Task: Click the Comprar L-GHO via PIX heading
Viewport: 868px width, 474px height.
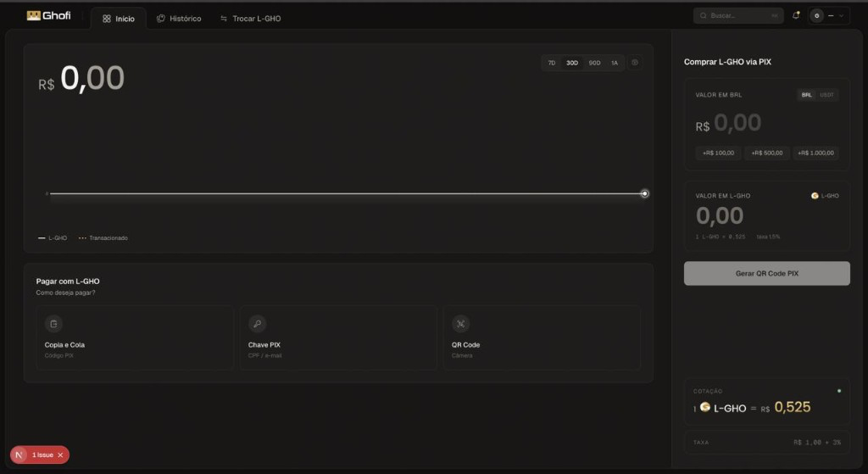Action: (727, 62)
